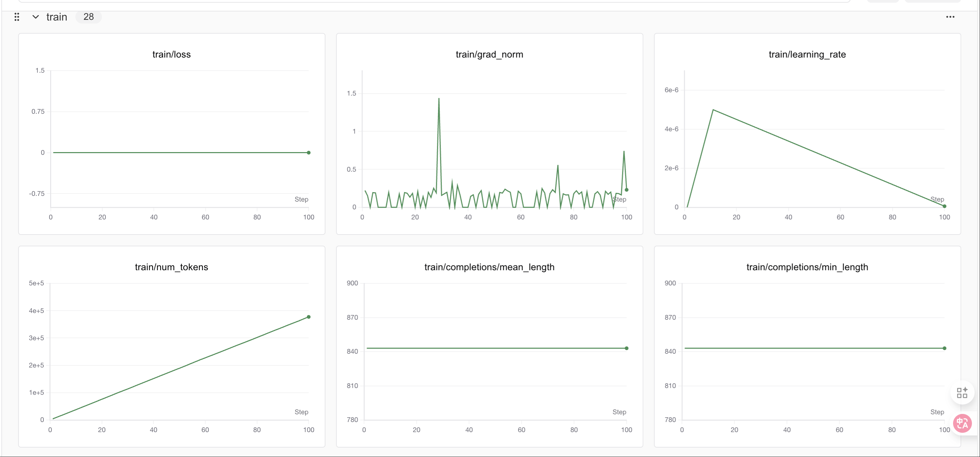Image resolution: width=980 pixels, height=457 pixels.
Task: Click the train section title label
Action: (x=57, y=17)
